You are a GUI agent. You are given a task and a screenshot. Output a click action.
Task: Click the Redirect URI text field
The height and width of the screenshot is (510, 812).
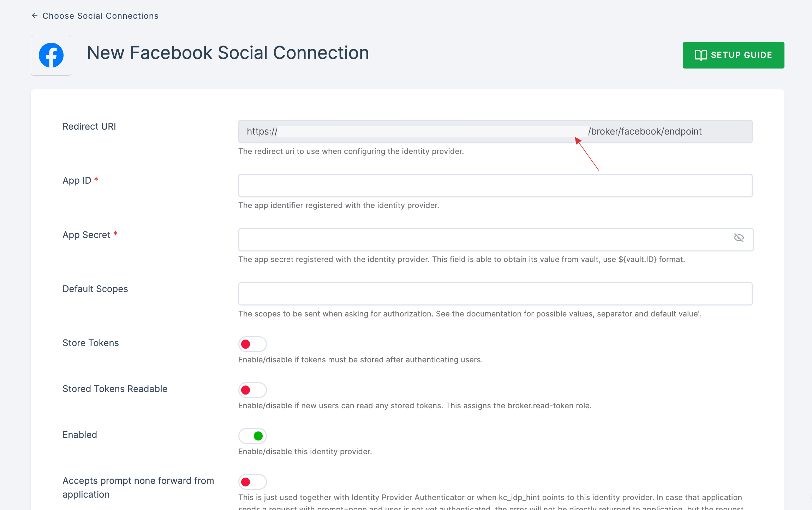click(495, 131)
